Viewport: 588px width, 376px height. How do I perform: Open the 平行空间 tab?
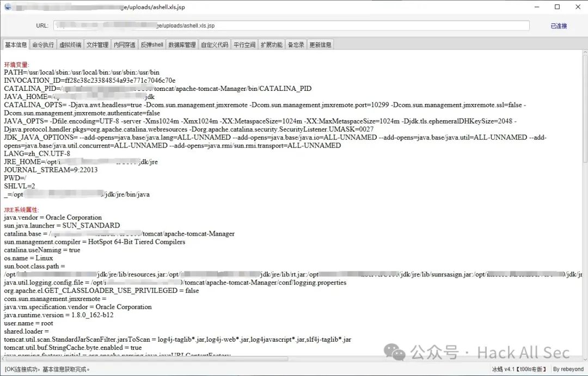pos(244,45)
